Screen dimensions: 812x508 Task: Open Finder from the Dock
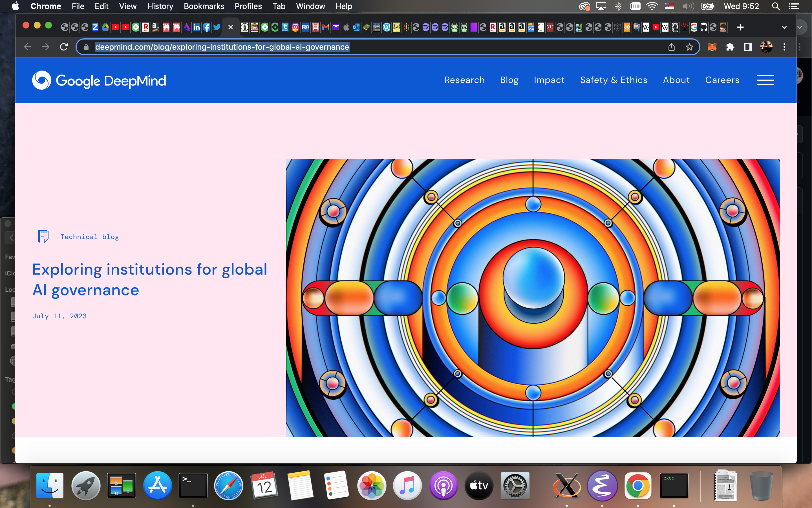pos(50,485)
